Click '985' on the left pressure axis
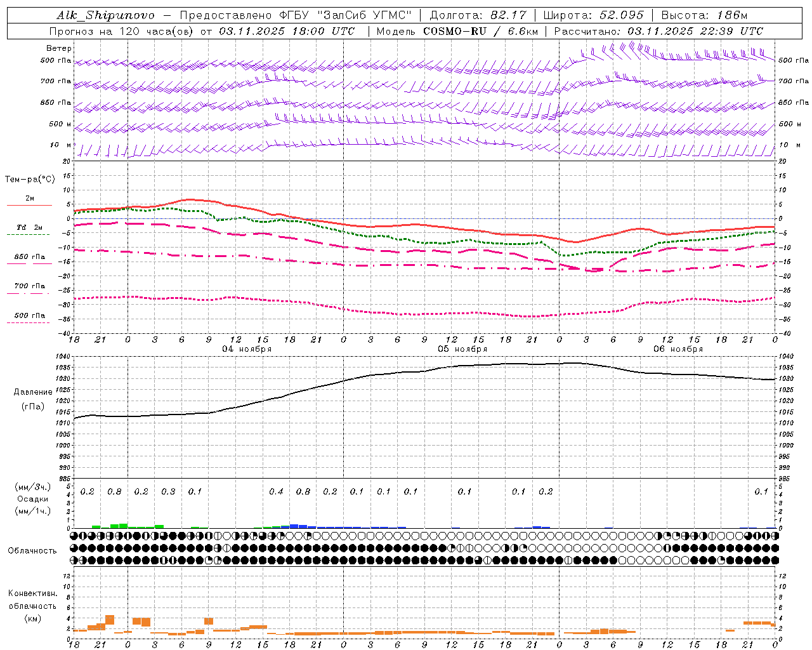This screenshot has height=650, width=812. 66,479
